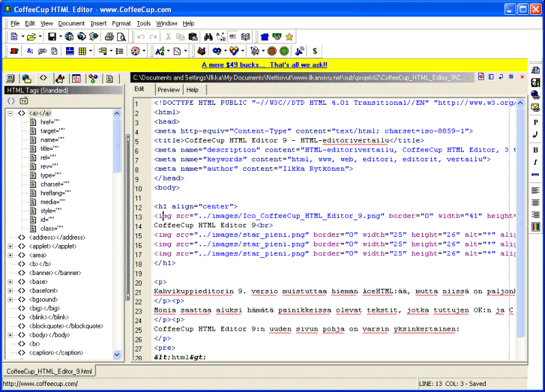This screenshot has height=392, width=545.
Task: Click the green dollar sign icon
Action: 315,51
